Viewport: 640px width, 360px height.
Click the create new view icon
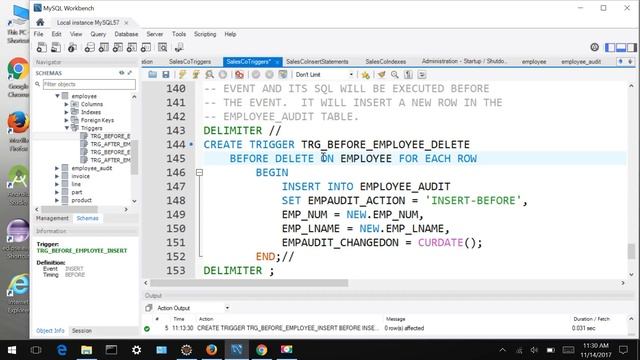click(x=118, y=48)
